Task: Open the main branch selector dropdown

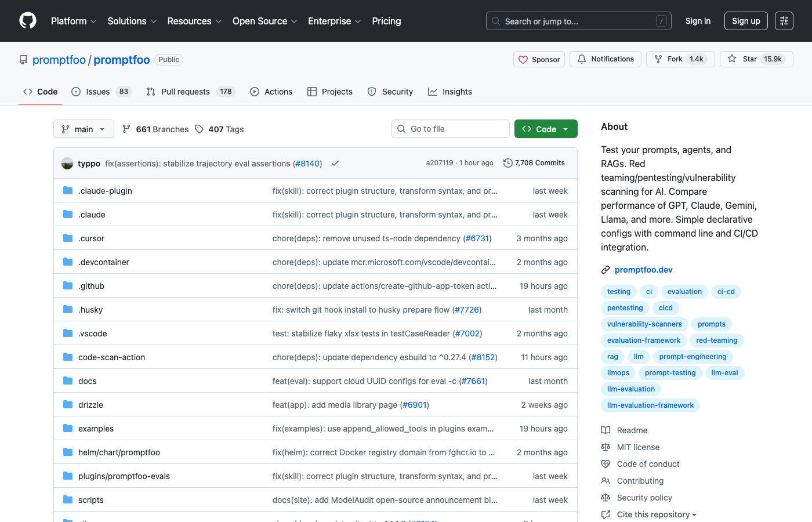Action: 84,129
